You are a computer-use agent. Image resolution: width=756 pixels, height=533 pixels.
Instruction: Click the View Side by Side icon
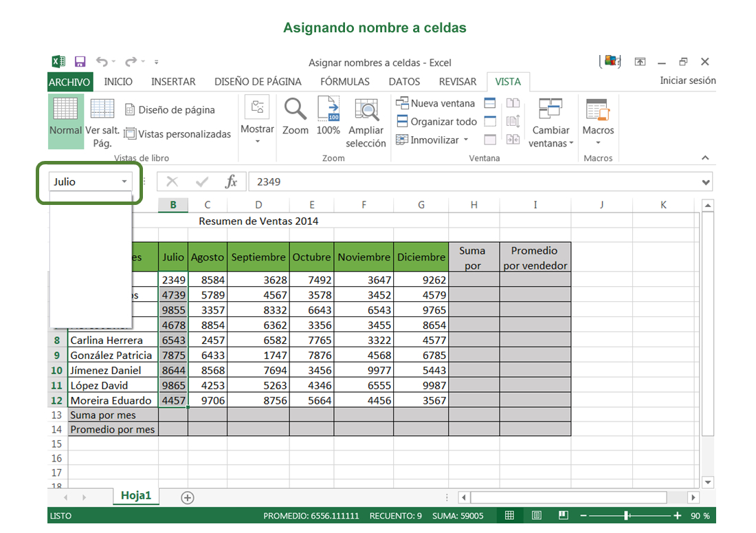[x=513, y=102]
